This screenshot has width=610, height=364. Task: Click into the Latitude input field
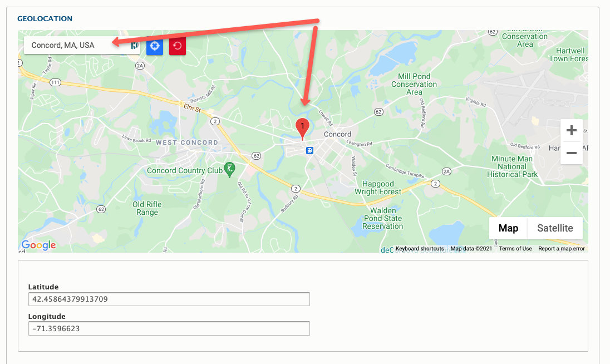tap(169, 299)
